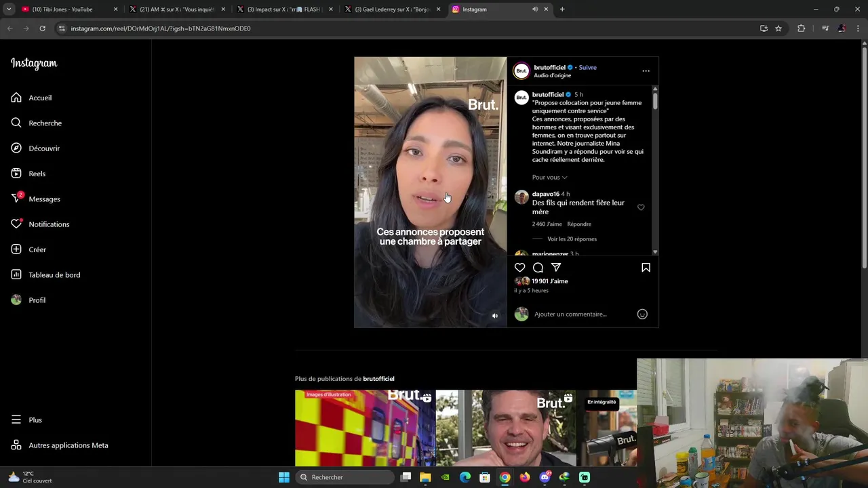View the 19 901 J'aime likes list
The height and width of the screenshot is (488, 868).
(550, 281)
